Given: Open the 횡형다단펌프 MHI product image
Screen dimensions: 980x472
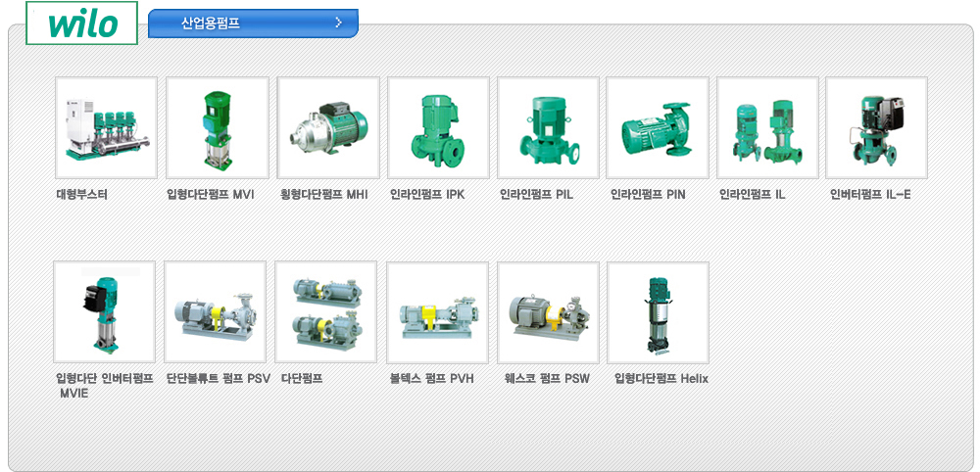Looking at the screenshot, I should pos(328,127).
